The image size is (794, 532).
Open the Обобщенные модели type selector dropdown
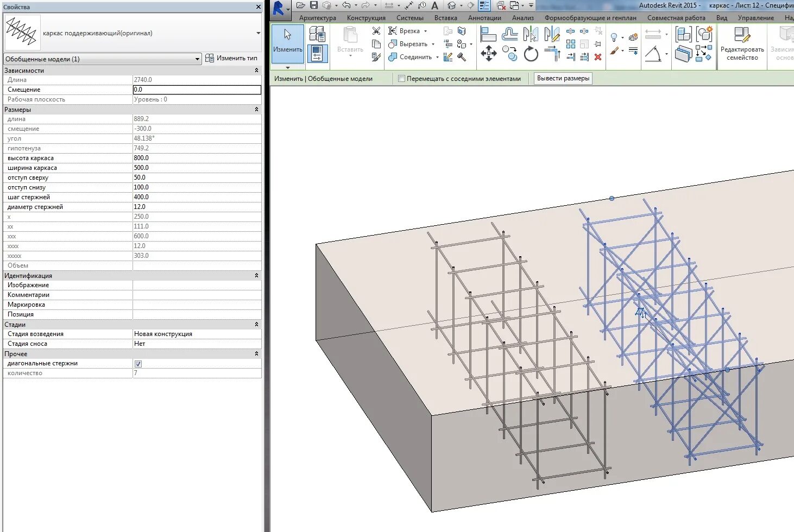coord(197,58)
